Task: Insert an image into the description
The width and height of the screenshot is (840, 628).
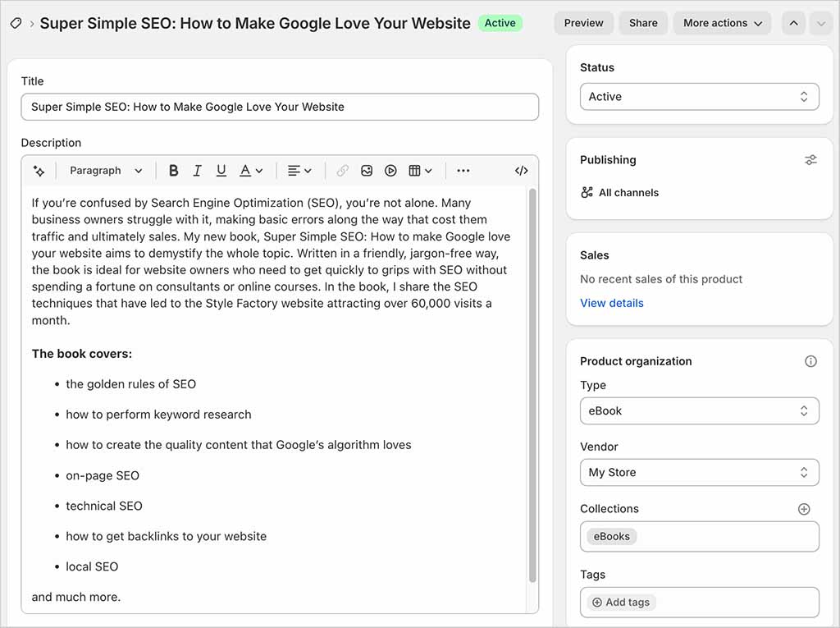Action: [x=367, y=171]
